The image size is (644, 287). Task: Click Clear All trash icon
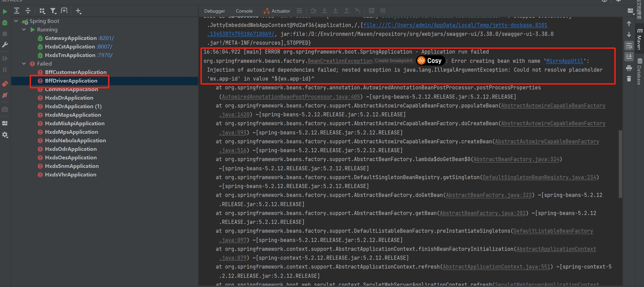coord(629,79)
